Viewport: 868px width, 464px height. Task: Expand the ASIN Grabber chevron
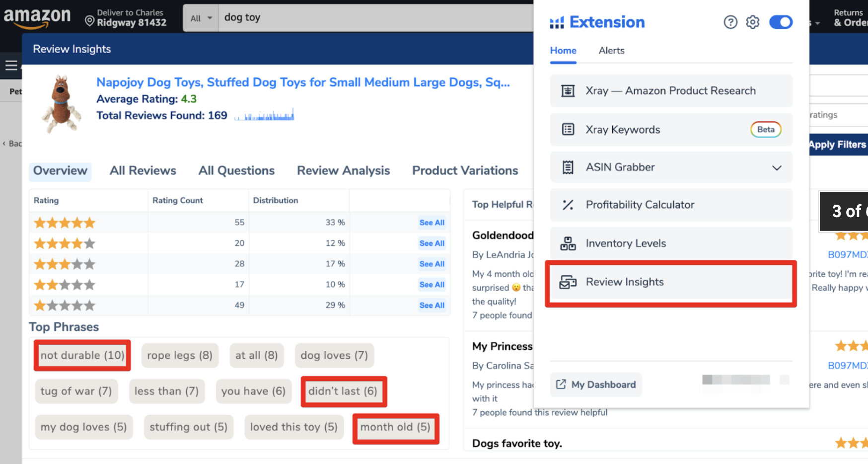[x=777, y=168]
